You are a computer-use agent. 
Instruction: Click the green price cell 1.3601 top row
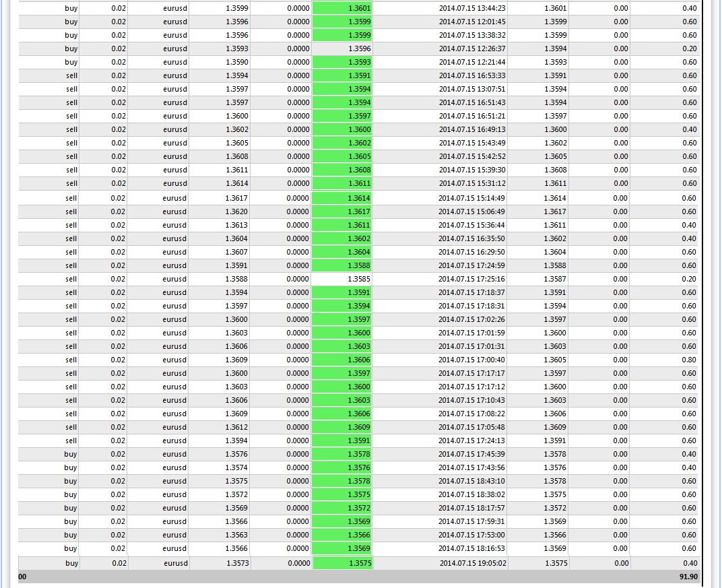pos(343,8)
